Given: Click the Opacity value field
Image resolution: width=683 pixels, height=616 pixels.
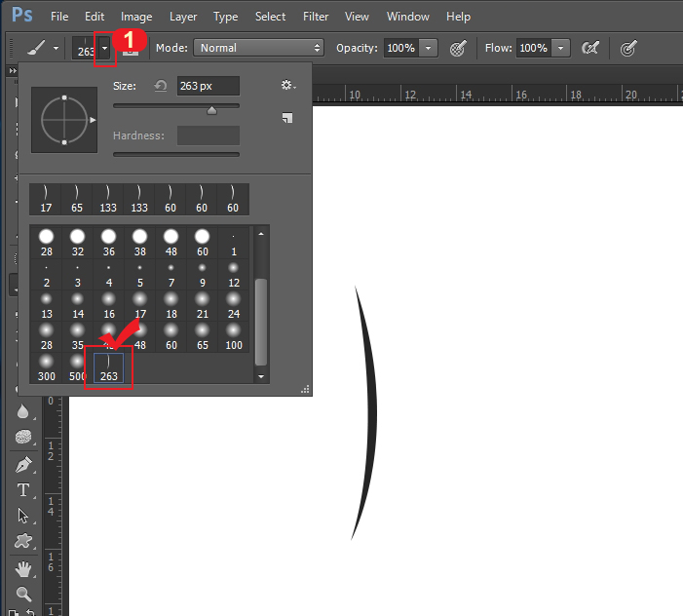Looking at the screenshot, I should click(x=400, y=48).
